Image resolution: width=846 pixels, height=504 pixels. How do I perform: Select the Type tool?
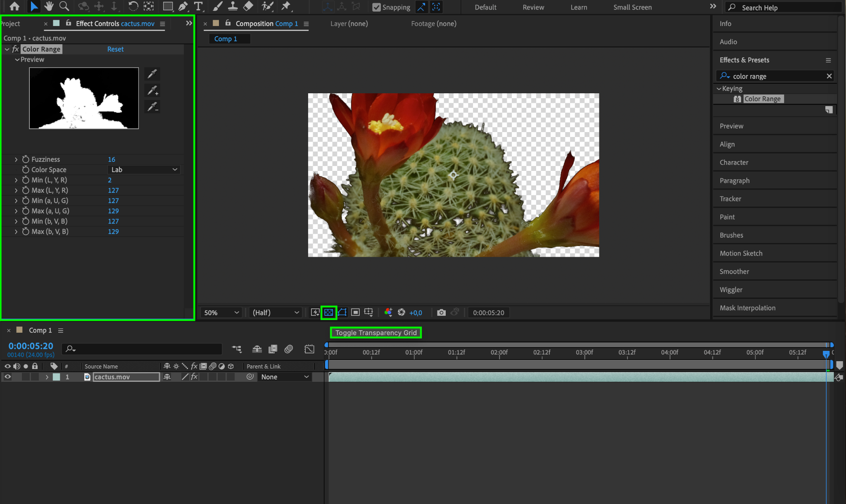click(x=198, y=6)
